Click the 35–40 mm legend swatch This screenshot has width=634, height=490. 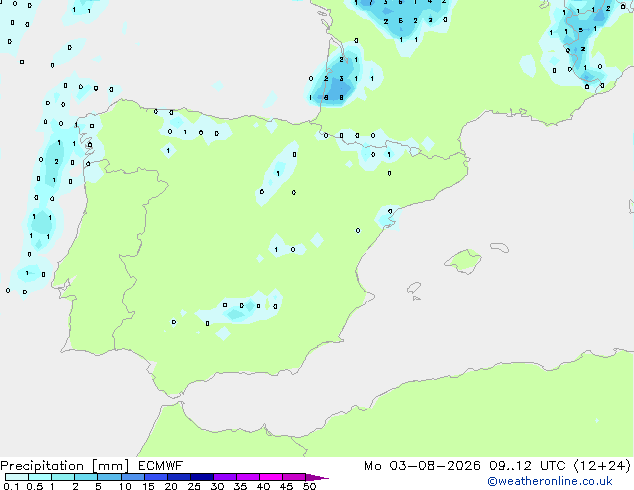[248, 477]
